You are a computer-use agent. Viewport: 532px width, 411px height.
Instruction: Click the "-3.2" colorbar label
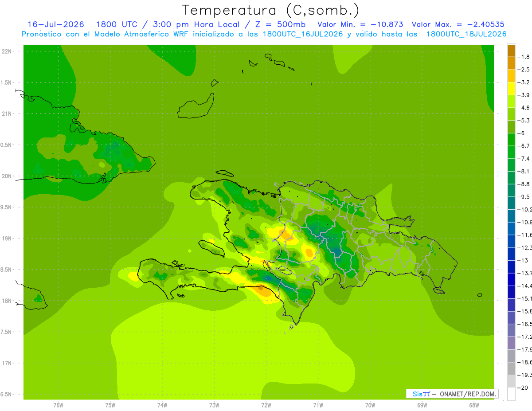pyautogui.click(x=524, y=82)
